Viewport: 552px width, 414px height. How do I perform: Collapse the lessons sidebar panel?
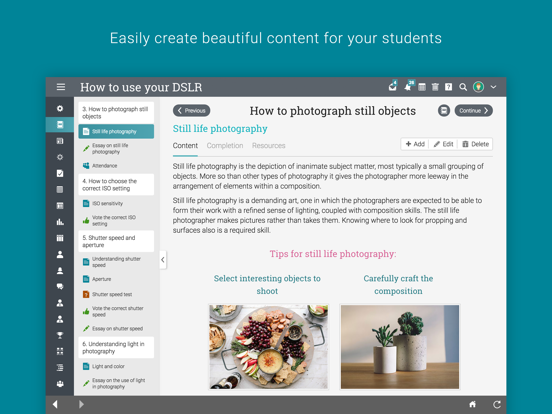163,260
